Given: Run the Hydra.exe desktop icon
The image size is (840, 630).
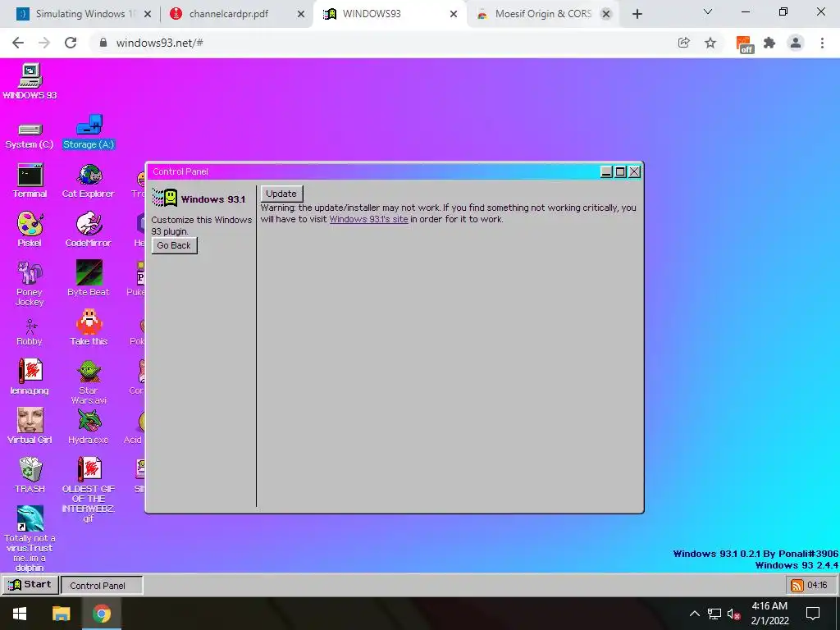Looking at the screenshot, I should pos(89,426).
